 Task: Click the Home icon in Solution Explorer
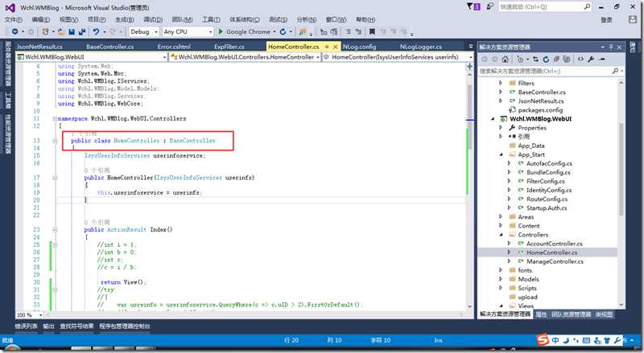pyautogui.click(x=506, y=60)
